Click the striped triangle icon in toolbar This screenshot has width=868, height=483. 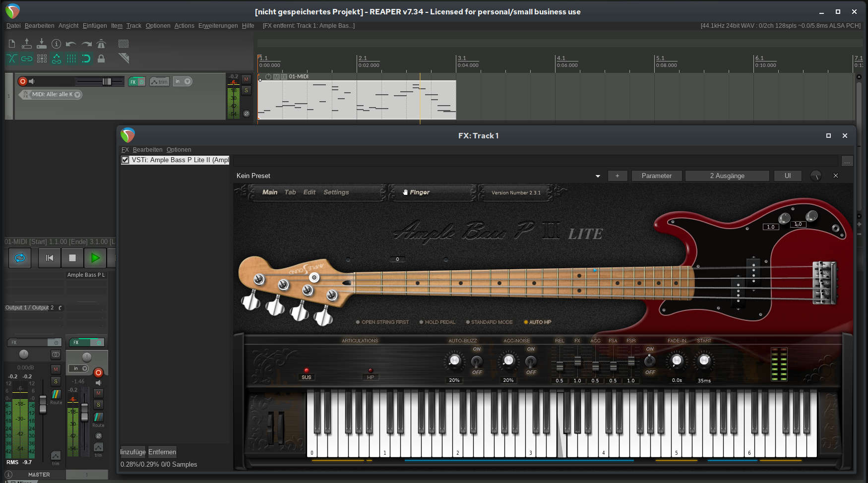click(x=124, y=59)
